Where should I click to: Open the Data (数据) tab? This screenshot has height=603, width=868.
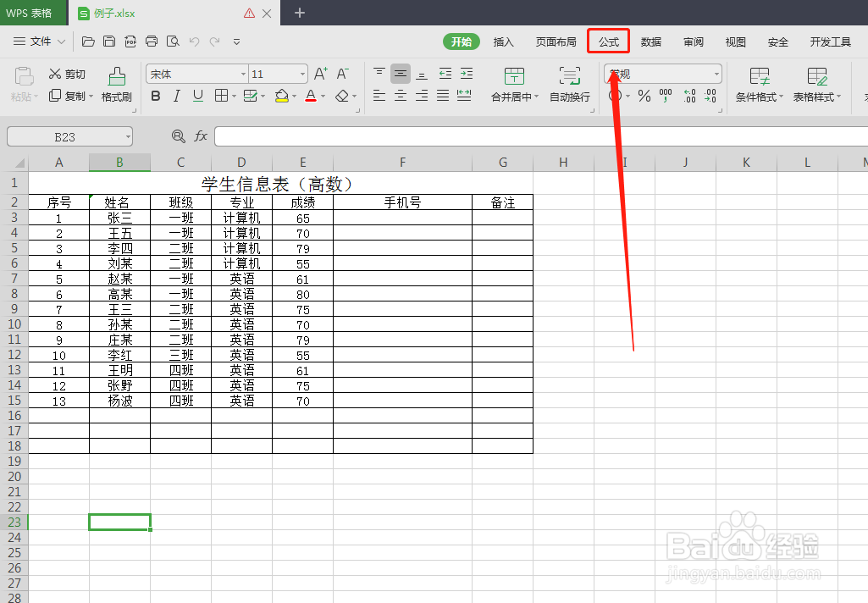pyautogui.click(x=651, y=41)
